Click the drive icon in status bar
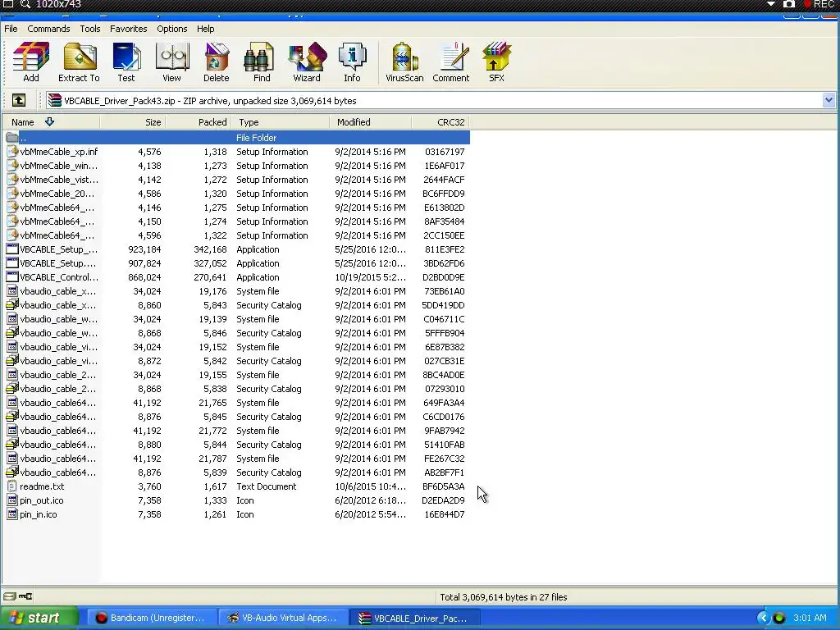This screenshot has height=630, width=840. pos(10,596)
